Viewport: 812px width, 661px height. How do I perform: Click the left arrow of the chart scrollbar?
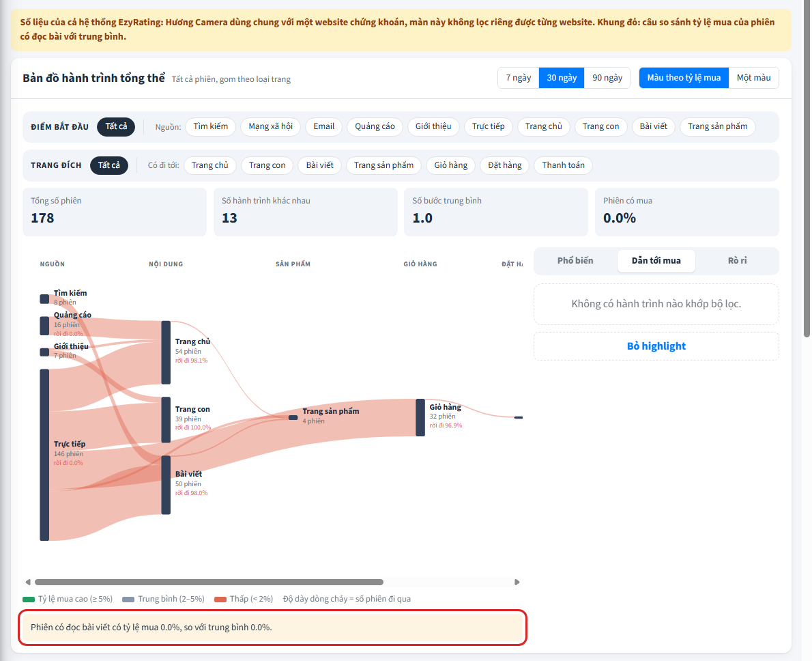click(28, 582)
